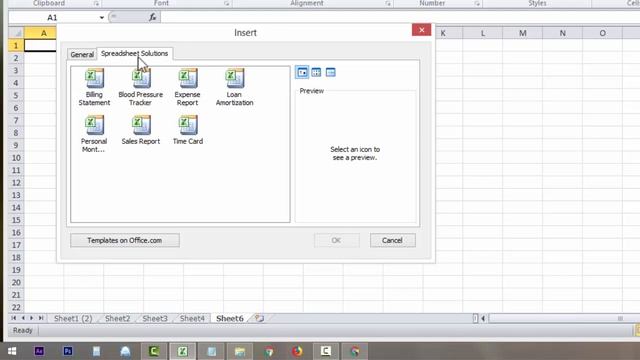
Task: Select the Personal Monthly budget template
Action: (x=94, y=134)
